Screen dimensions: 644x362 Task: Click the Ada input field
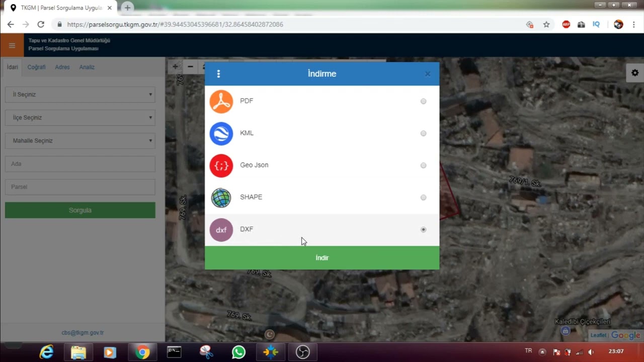click(80, 164)
